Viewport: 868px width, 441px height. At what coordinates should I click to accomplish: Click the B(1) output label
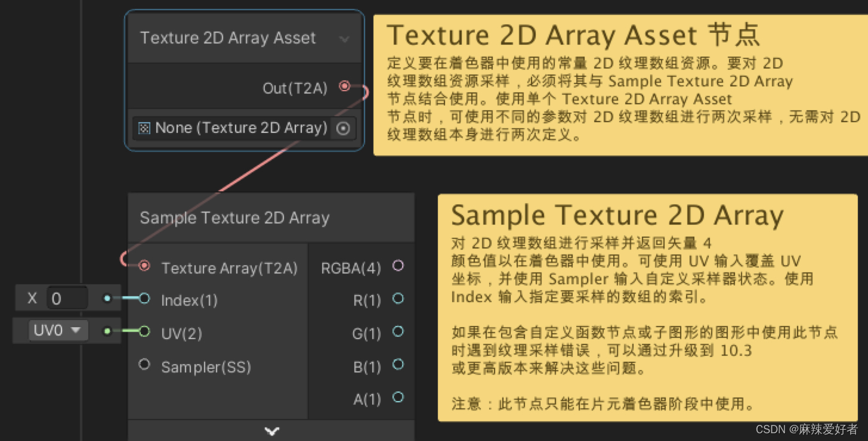[367, 367]
